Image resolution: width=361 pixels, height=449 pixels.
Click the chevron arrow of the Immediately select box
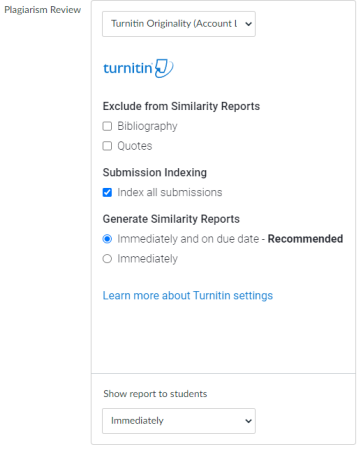point(248,421)
